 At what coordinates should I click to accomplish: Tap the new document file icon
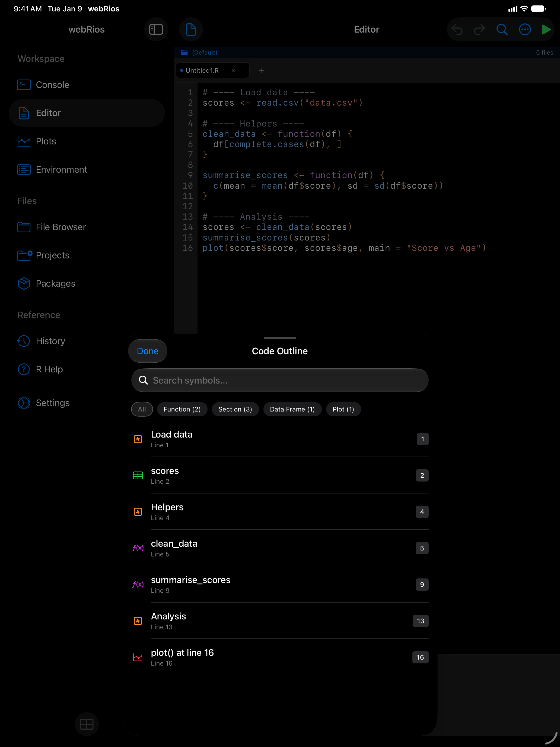click(x=191, y=29)
